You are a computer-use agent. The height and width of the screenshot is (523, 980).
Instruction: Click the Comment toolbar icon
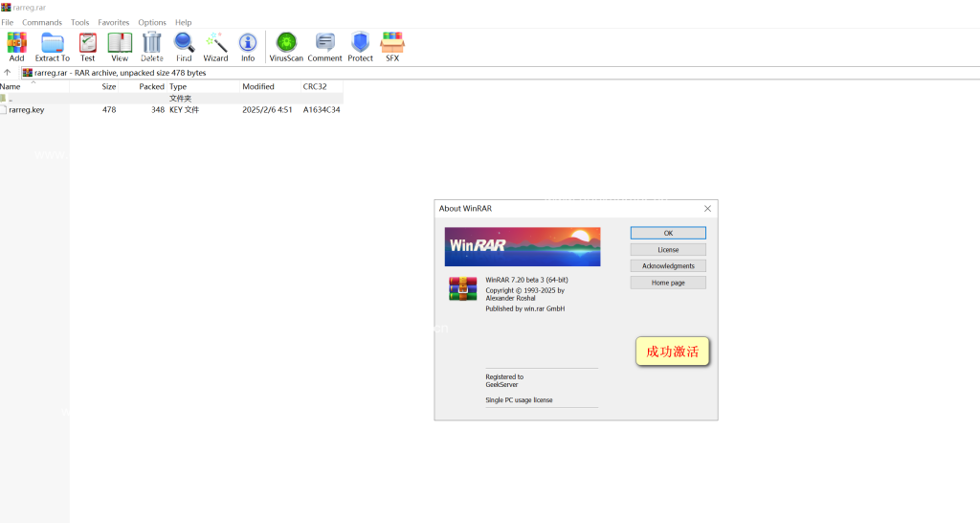(324, 44)
